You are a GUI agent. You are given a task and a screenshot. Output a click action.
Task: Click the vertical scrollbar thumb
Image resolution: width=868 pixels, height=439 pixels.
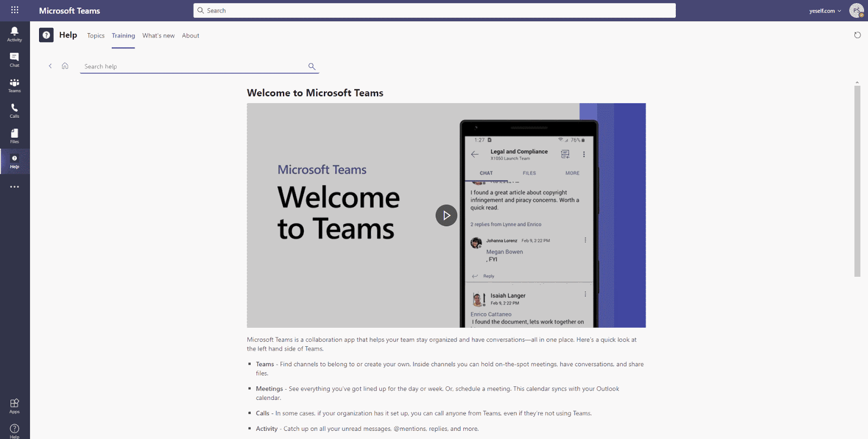(x=857, y=181)
